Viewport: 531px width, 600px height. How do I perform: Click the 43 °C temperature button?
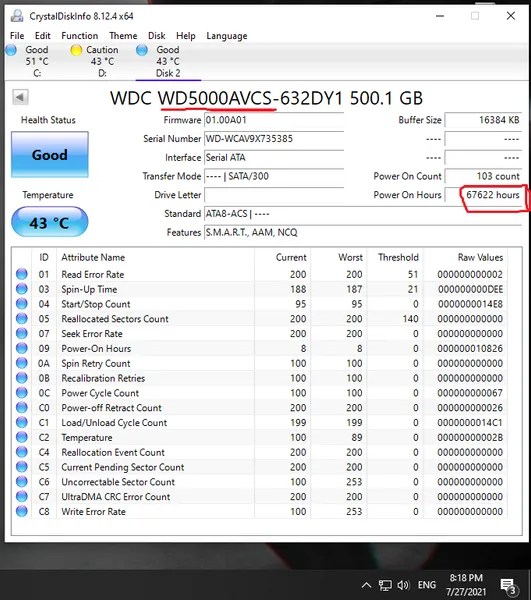(50, 222)
